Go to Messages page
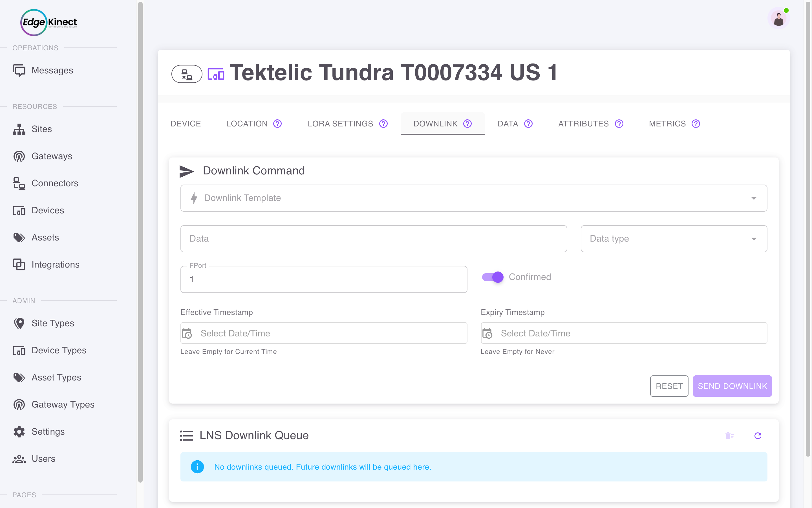 pyautogui.click(x=52, y=70)
